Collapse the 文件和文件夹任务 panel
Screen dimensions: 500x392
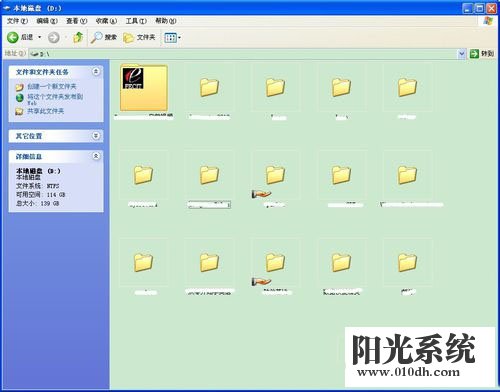[96, 71]
